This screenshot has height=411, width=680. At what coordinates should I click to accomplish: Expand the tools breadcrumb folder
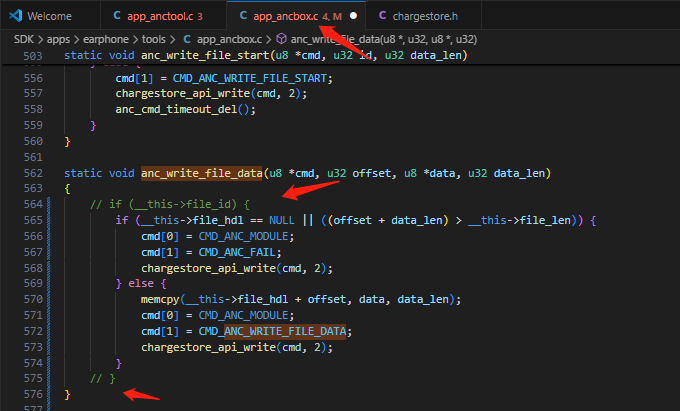click(x=154, y=39)
